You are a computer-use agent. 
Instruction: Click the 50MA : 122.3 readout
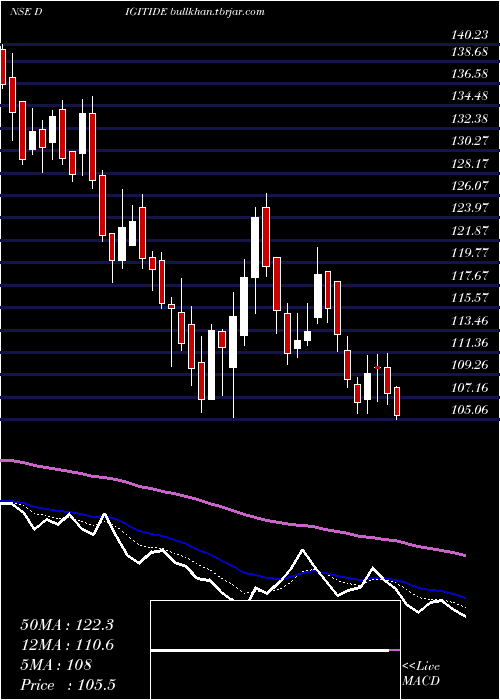click(x=67, y=625)
